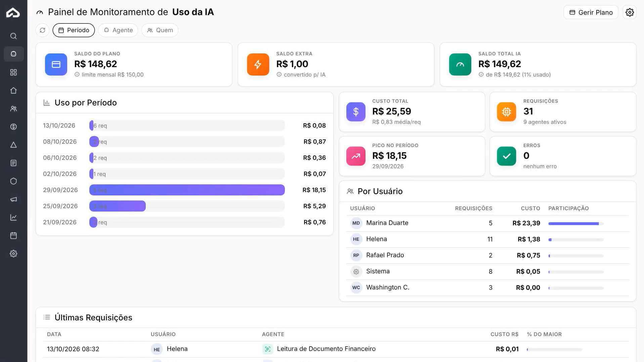Open the grid dashboard sidebar icon
Screen dimensions: 644x362
[x=13, y=72]
